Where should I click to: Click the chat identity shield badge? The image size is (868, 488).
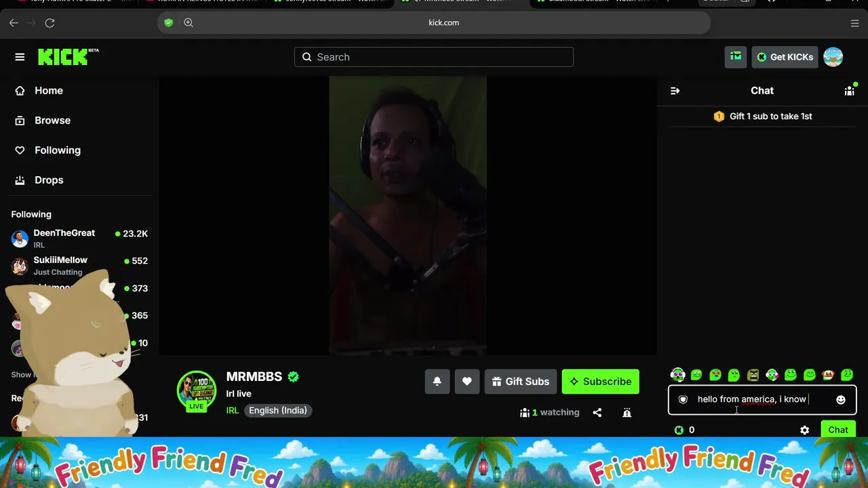683,400
